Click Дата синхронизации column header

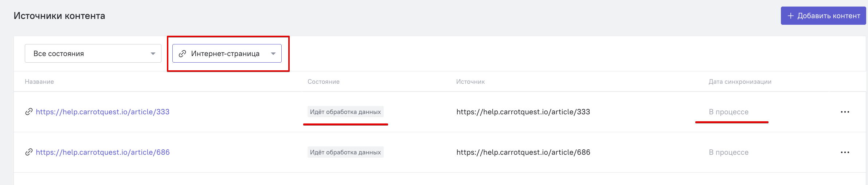pos(740,82)
